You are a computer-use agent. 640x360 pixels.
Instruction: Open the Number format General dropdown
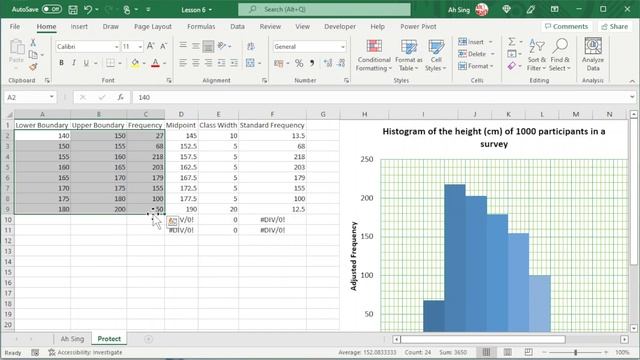(x=342, y=47)
